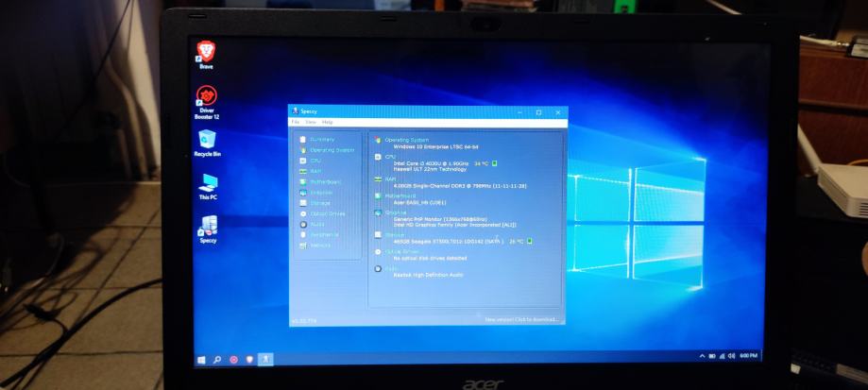Select Graphics in the Speccy sidebar
The height and width of the screenshot is (390, 868).
pyautogui.click(x=316, y=193)
